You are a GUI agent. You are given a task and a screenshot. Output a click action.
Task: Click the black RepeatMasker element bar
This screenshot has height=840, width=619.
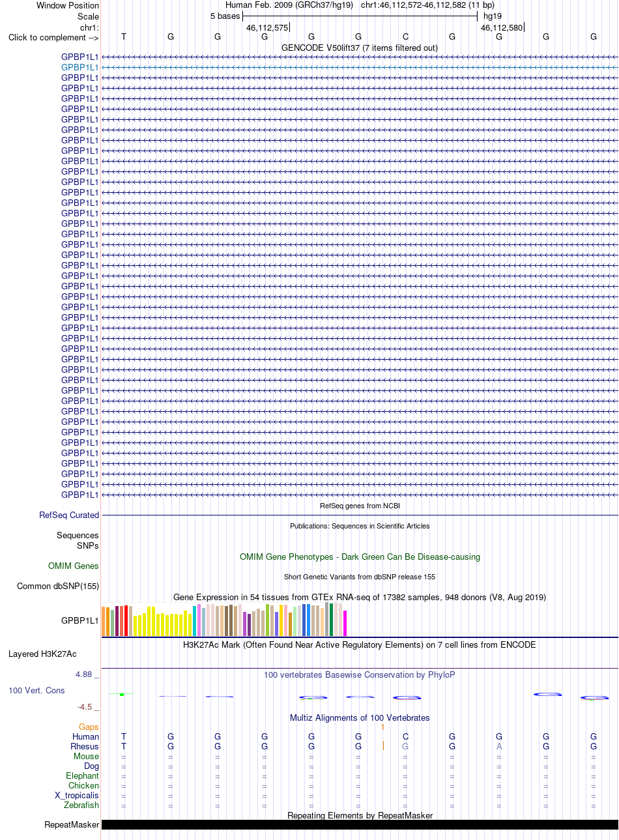(x=360, y=824)
